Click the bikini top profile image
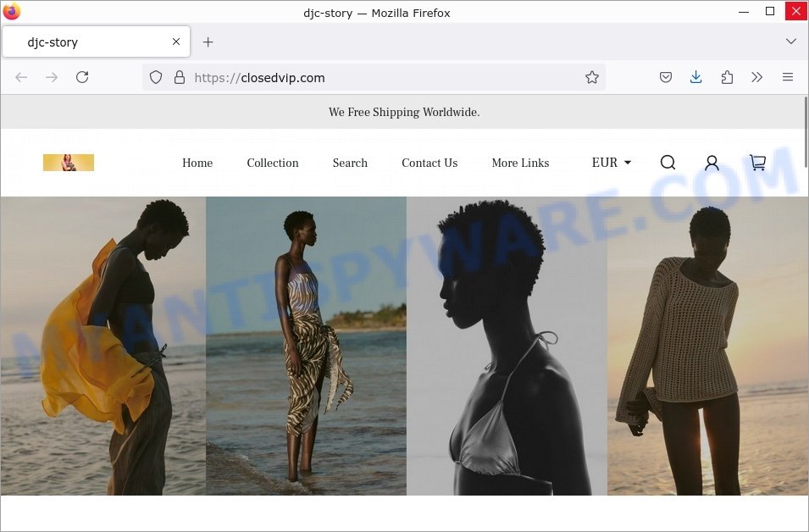 point(507,346)
